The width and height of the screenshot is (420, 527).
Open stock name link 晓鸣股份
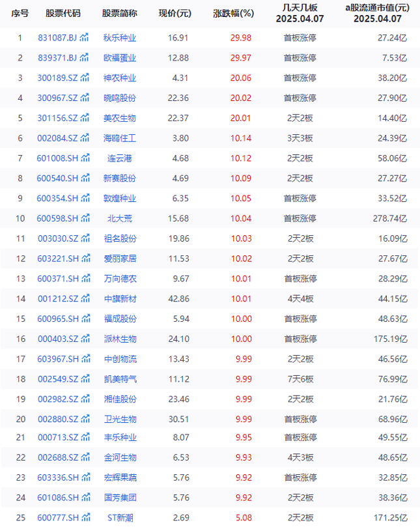point(120,98)
